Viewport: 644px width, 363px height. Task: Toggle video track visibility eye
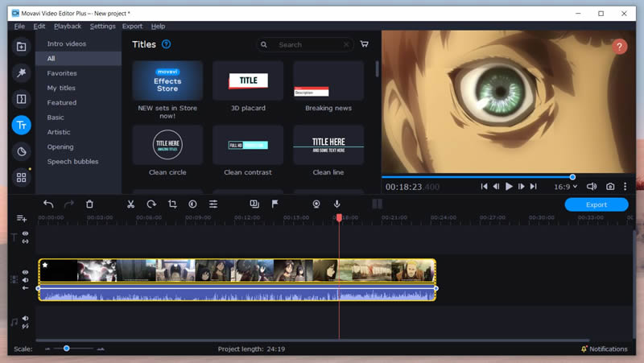click(x=26, y=272)
